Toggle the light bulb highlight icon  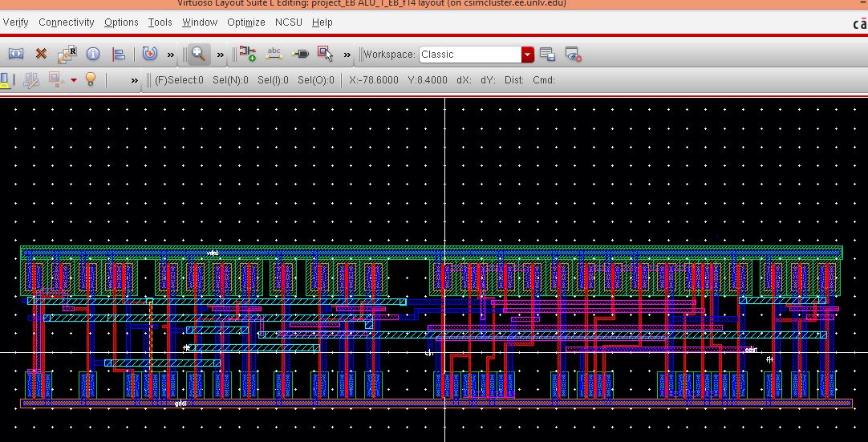point(91,79)
